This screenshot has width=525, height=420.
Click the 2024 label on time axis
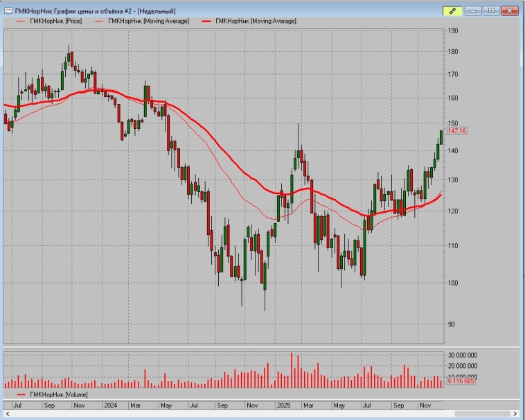click(x=111, y=405)
